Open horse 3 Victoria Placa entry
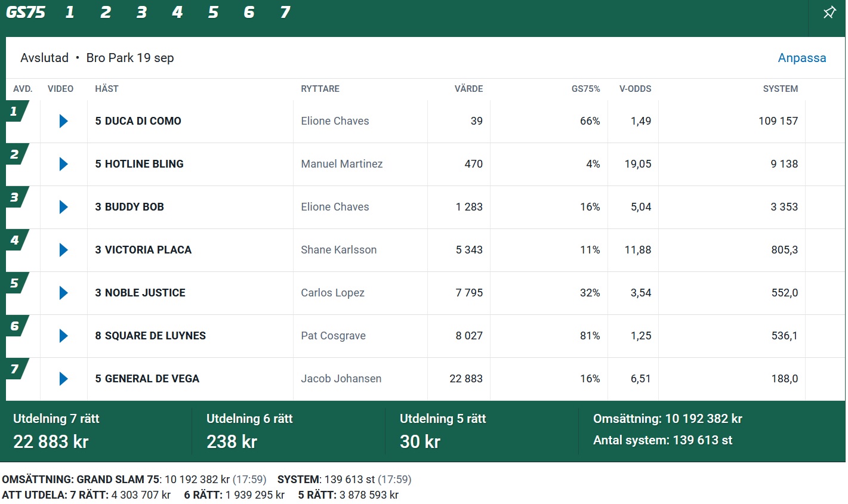Viewport: 848px width, 504px height. (143, 250)
